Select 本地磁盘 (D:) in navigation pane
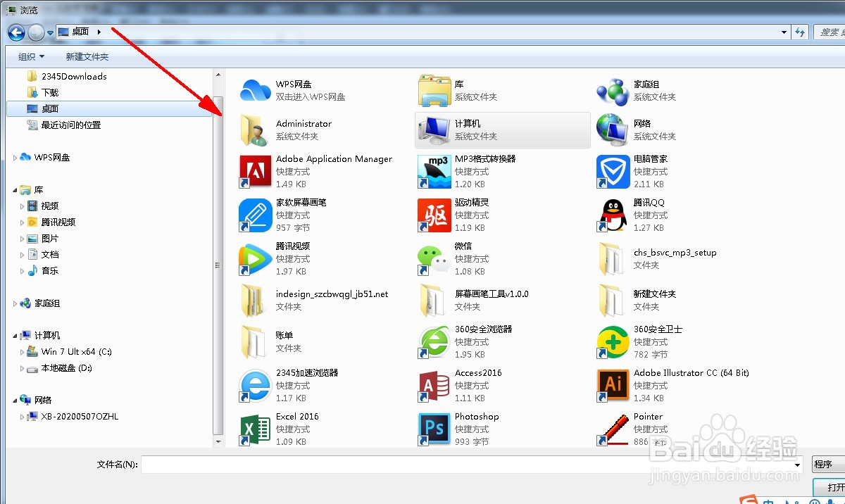Viewport: 845px width, 504px height. click(x=66, y=368)
